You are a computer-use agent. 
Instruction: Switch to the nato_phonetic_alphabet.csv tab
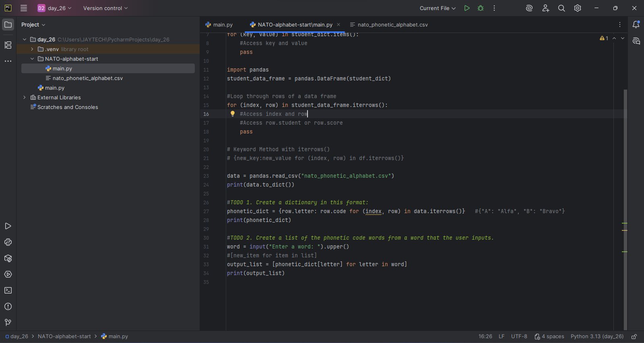click(392, 25)
